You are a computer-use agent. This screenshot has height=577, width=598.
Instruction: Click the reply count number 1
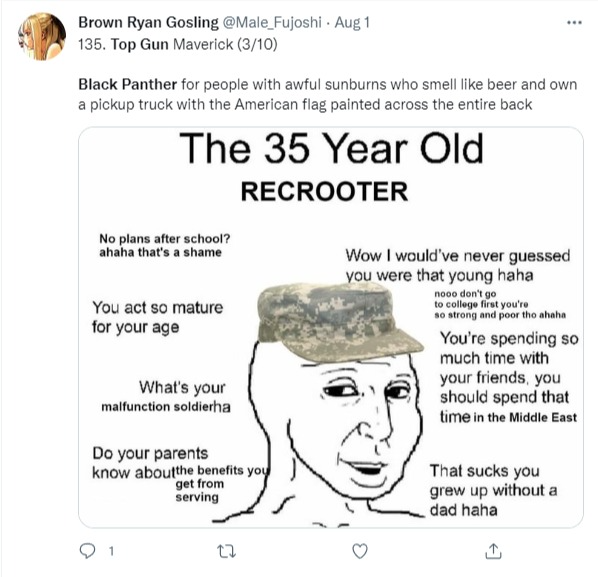(x=111, y=551)
